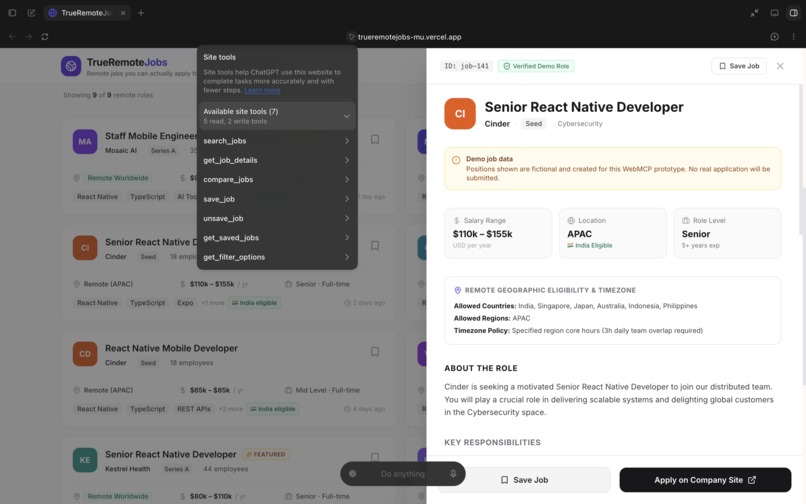Expand the get_saved_jobs tool

[x=277, y=238]
